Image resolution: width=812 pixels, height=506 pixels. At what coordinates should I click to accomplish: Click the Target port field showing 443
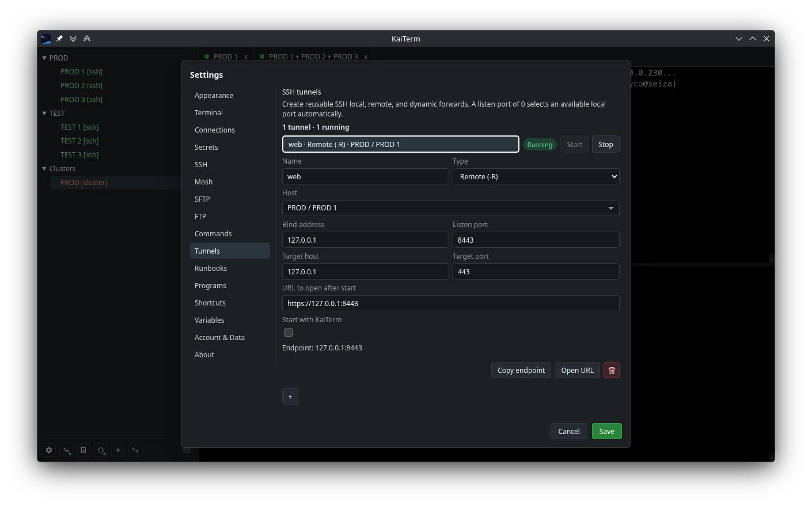[x=536, y=271]
